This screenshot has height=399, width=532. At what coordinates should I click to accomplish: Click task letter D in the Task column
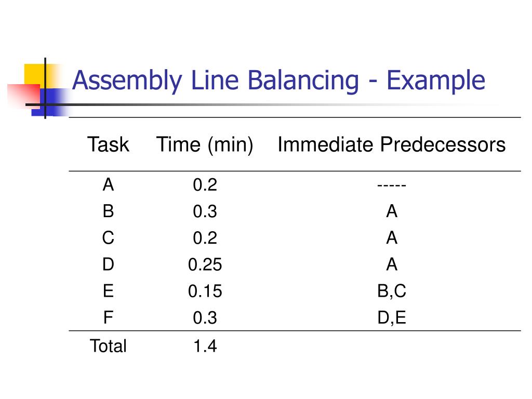pyautogui.click(x=108, y=265)
